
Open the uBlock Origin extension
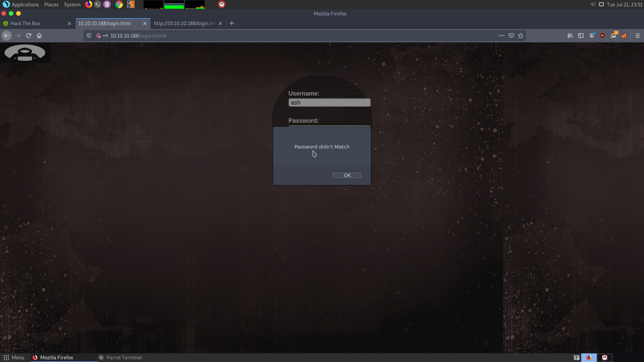point(602,36)
